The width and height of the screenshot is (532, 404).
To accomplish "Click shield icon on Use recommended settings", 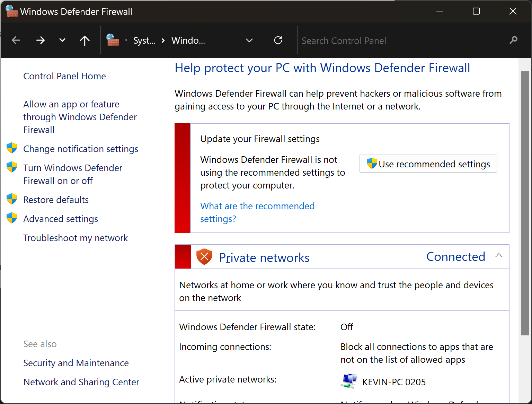I will point(372,163).
